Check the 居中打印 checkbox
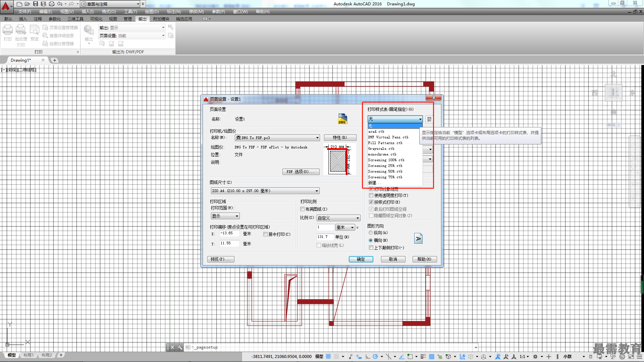The width and height of the screenshot is (644, 362). pos(265,234)
